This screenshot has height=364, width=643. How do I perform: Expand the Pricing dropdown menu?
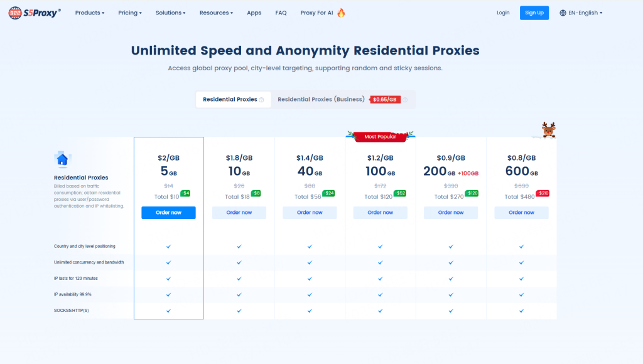[130, 13]
